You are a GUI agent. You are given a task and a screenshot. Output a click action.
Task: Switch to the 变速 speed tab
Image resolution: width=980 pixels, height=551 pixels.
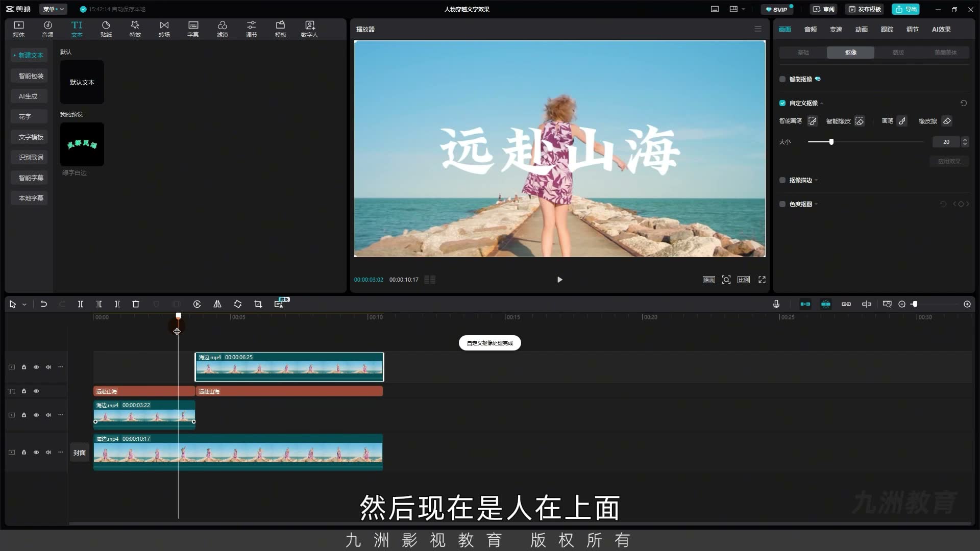[836, 30]
